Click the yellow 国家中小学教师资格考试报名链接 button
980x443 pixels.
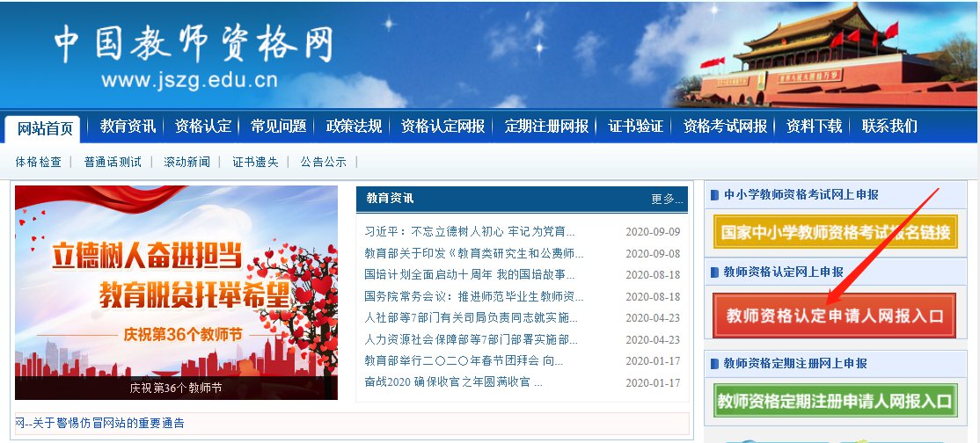coord(835,233)
